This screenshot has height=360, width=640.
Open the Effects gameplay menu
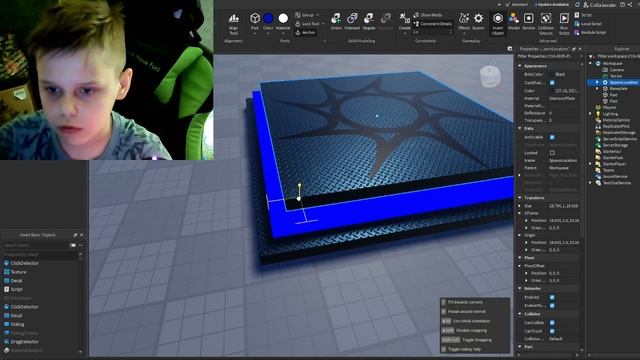point(464,22)
